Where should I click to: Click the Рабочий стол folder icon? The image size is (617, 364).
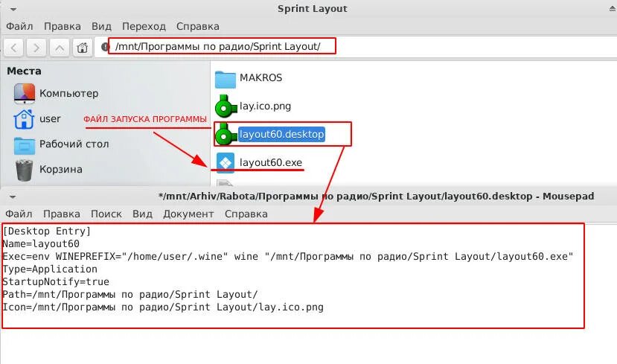[25, 145]
